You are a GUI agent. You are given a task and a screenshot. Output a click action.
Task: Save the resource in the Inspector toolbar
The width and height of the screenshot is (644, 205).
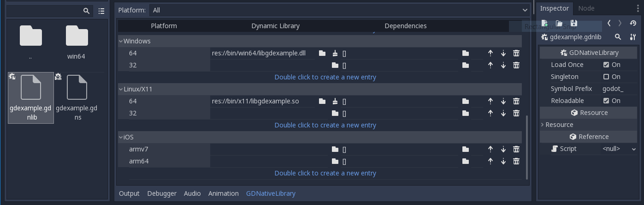pos(573,23)
